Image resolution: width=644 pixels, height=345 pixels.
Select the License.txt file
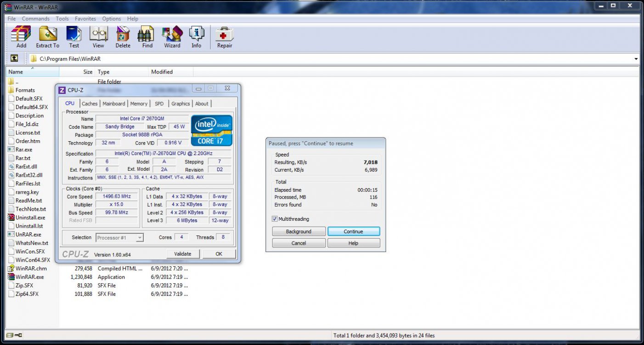[28, 132]
